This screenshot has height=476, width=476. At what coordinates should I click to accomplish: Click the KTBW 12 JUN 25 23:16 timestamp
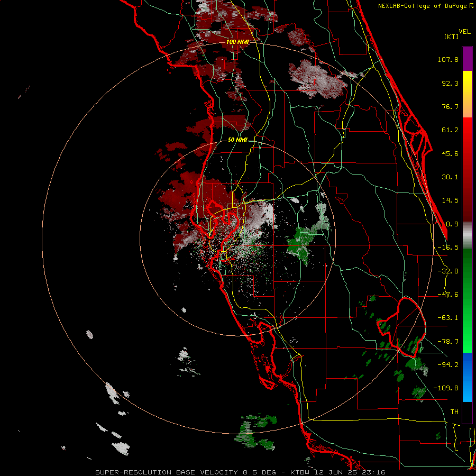[x=338, y=472]
